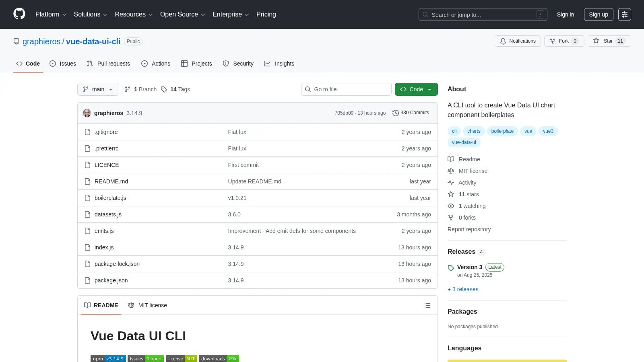Click the file icon beside boilerplate.js
This screenshot has width=644, height=362.
tap(87, 198)
